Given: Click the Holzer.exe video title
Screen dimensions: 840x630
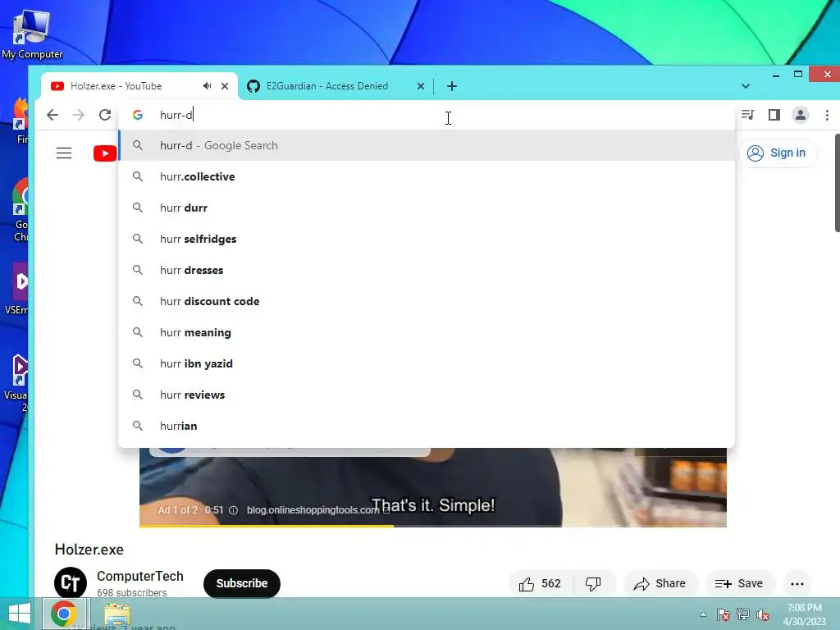Looking at the screenshot, I should click(89, 549).
